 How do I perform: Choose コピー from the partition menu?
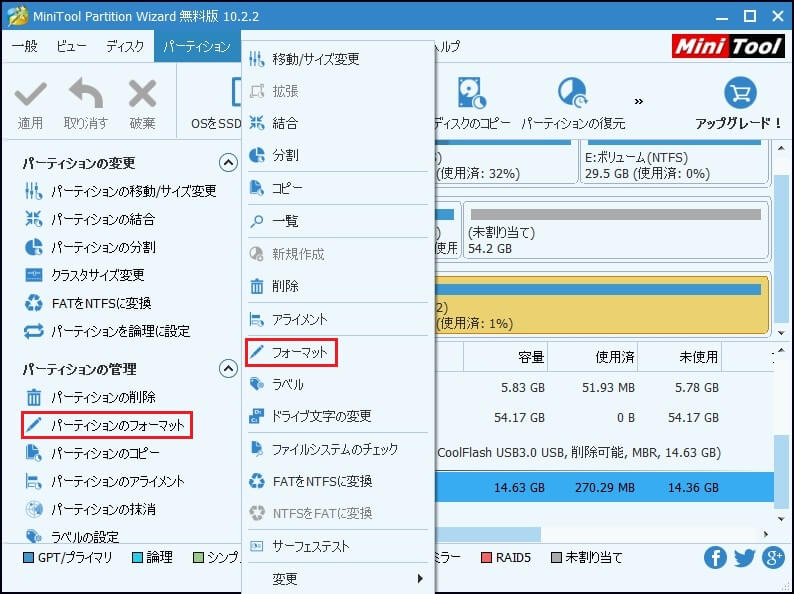pos(338,188)
